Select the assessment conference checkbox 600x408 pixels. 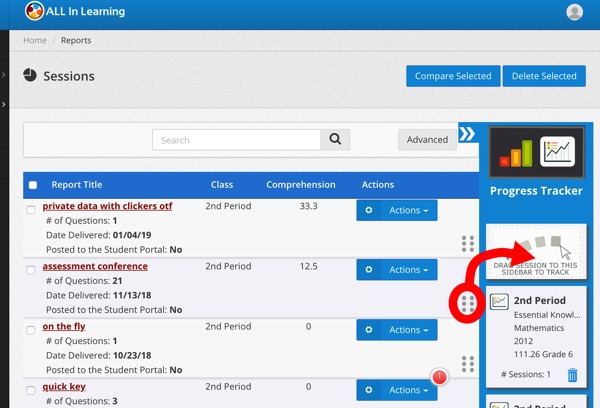(31, 269)
